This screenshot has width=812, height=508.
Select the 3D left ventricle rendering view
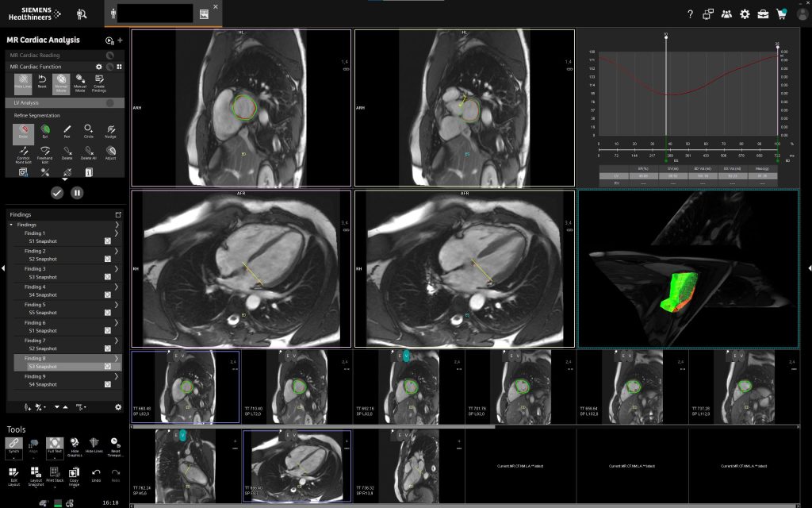[688, 268]
